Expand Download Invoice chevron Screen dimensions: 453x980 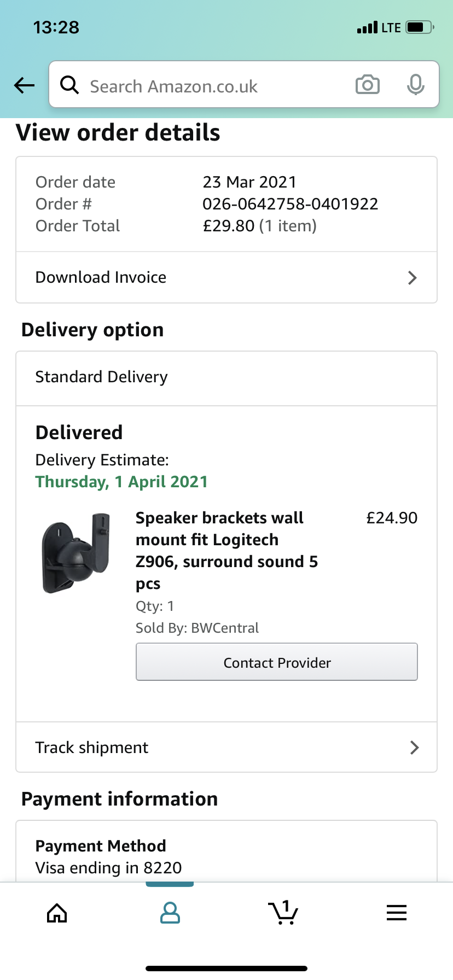(413, 278)
